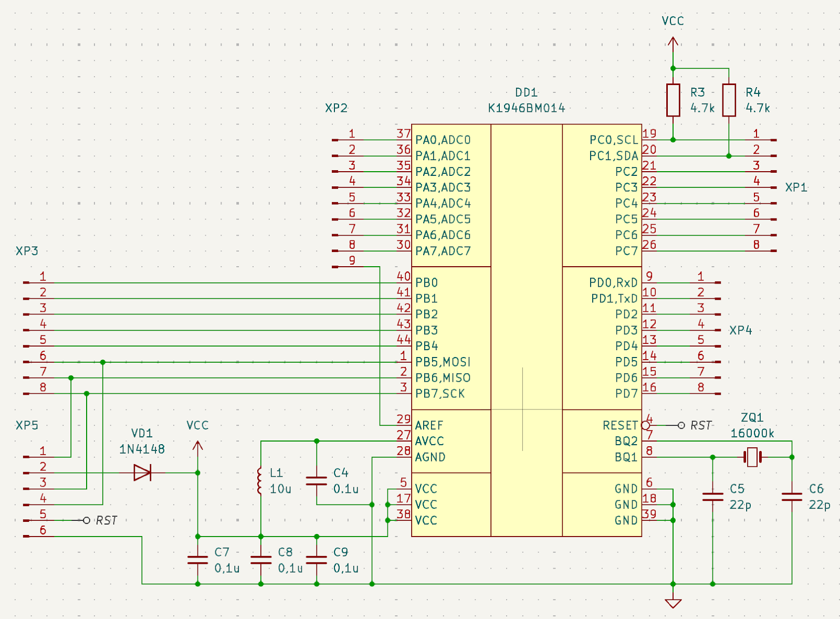Select capacitor C5 symbol

712,497
